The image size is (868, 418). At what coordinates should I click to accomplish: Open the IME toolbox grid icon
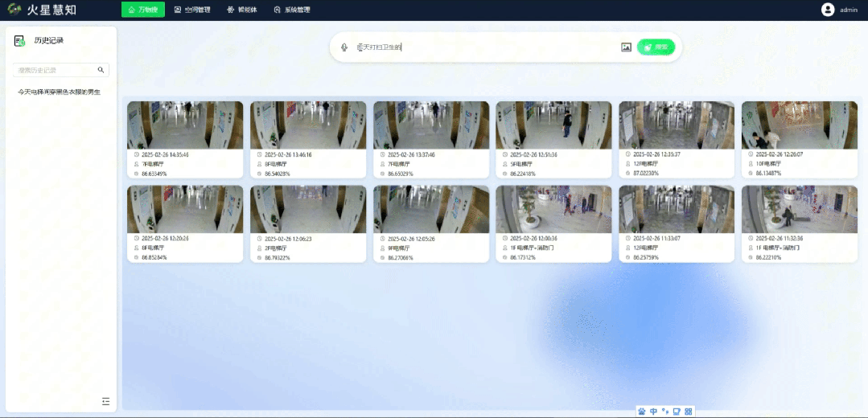(x=689, y=412)
